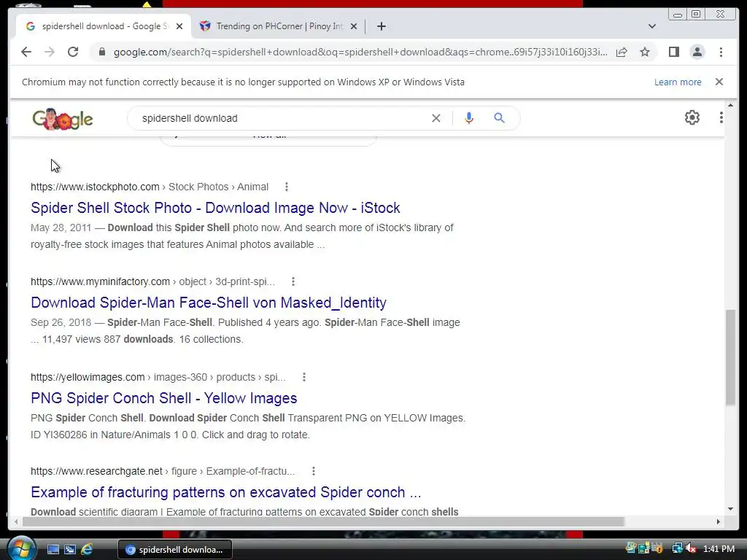
Task: Open options for yellowimages result
Action: (304, 377)
